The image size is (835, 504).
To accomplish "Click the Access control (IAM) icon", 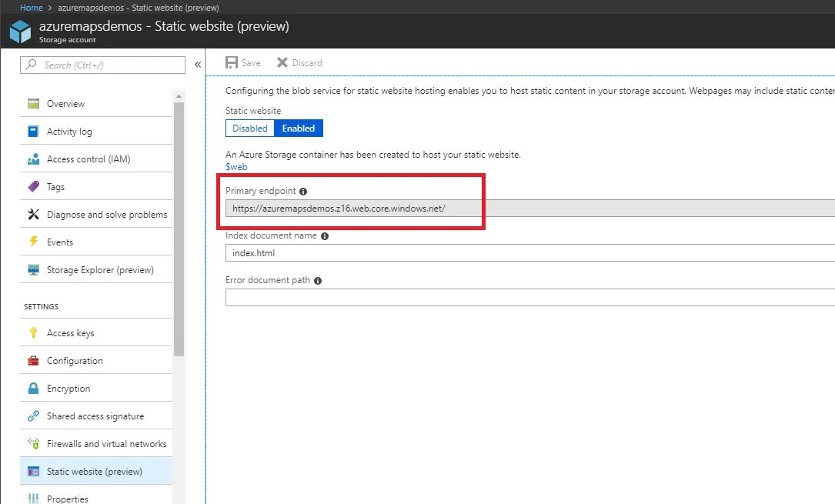I will (33, 159).
